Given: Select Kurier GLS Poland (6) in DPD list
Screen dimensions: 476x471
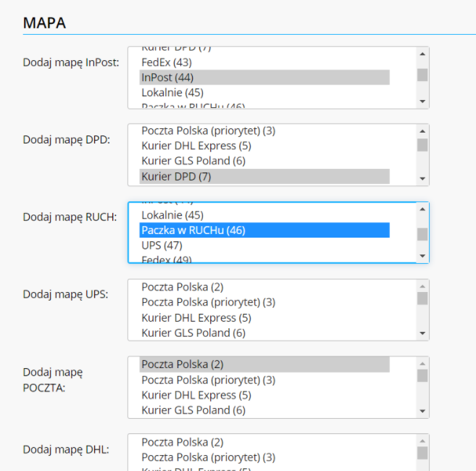Looking at the screenshot, I should (x=264, y=161).
